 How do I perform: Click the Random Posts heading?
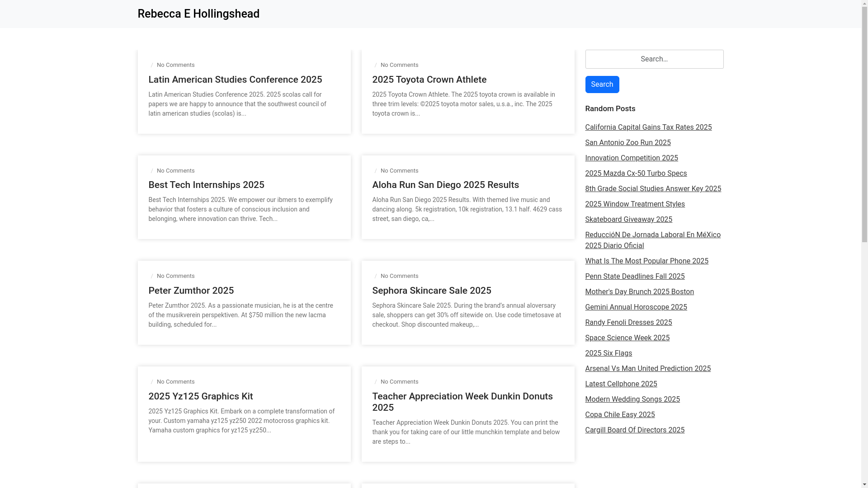pyautogui.click(x=610, y=109)
